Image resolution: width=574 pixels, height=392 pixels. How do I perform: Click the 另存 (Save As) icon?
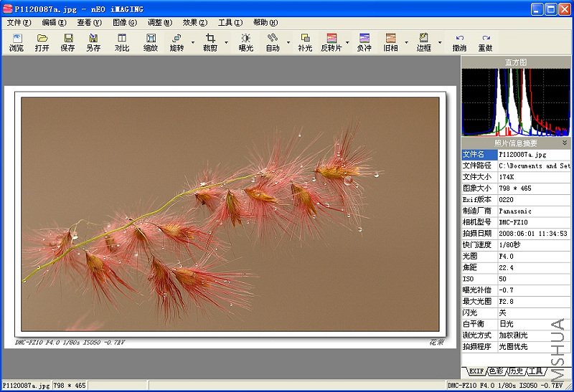[93, 42]
